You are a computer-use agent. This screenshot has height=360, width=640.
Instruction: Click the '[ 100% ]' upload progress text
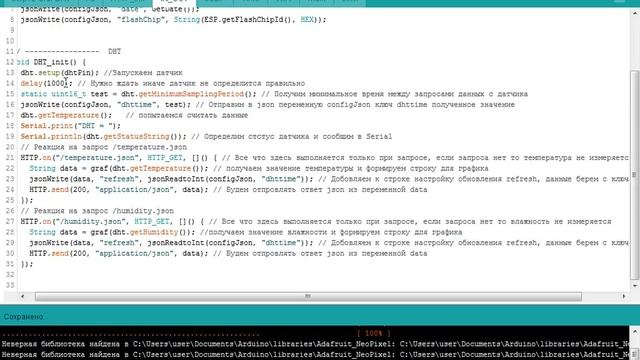(373, 333)
